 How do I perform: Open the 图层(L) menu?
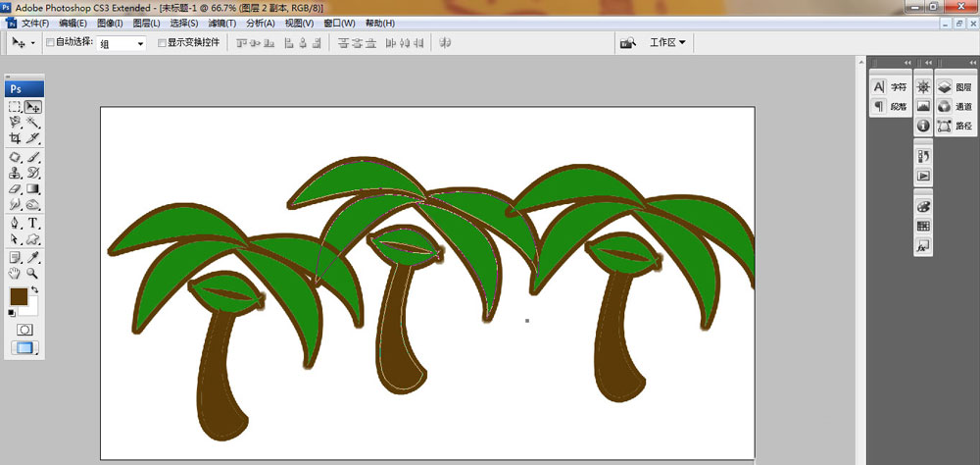[x=146, y=23]
